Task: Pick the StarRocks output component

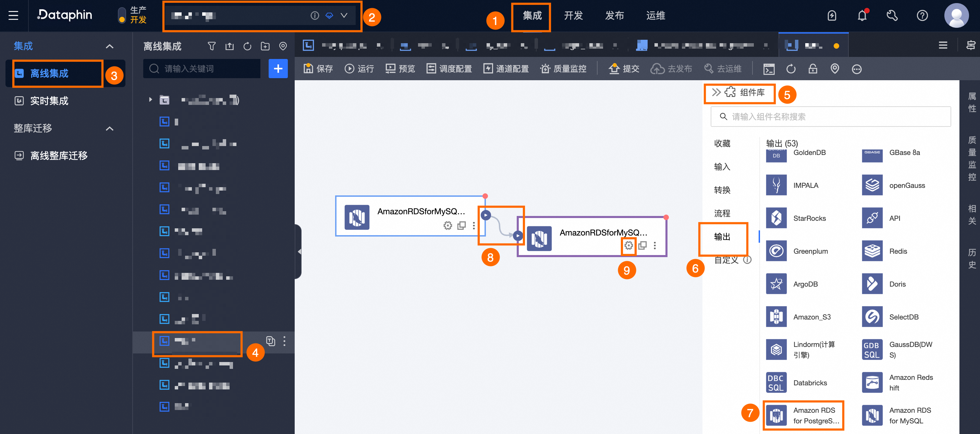Action: 796,218
